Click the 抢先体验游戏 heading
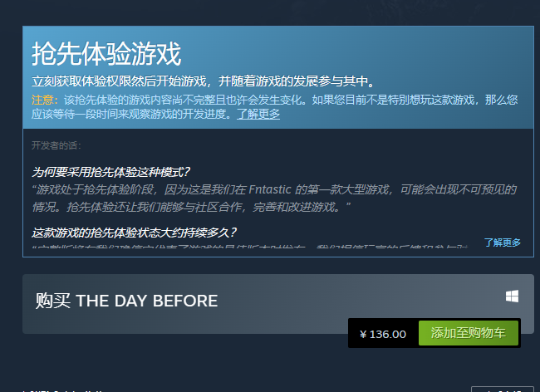The width and height of the screenshot is (540, 392). 106,54
